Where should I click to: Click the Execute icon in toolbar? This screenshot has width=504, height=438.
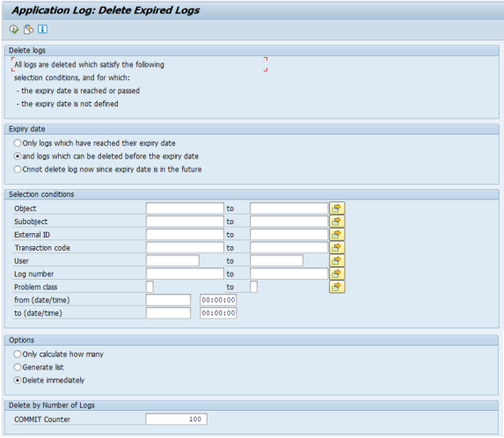coord(14,29)
